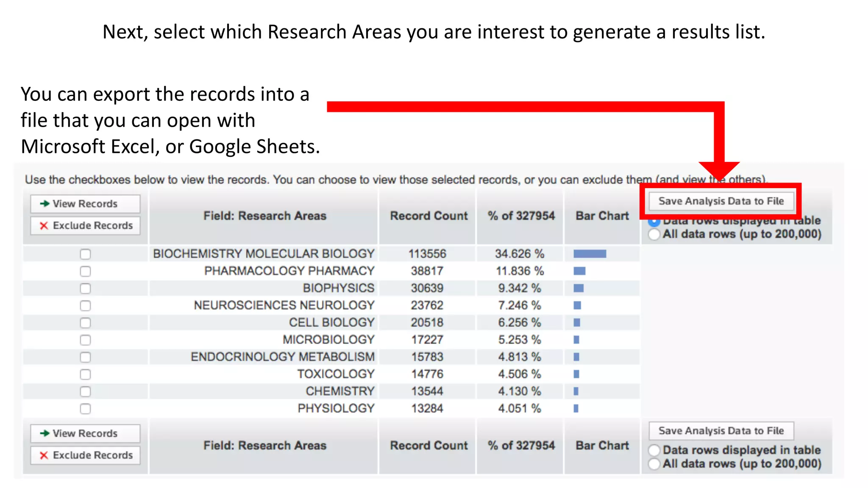868x488 pixels.
Task: Click record count 23762
Action: click(x=427, y=305)
